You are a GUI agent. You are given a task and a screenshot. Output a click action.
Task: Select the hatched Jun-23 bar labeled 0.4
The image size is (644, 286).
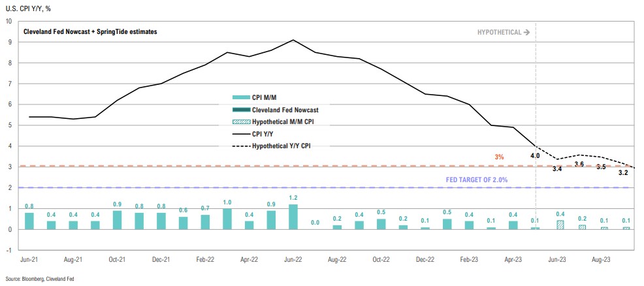560,225
